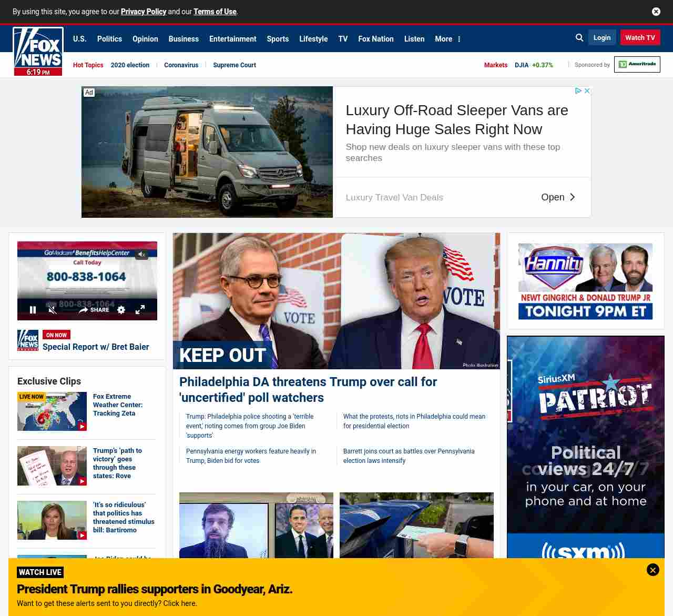Expand video player to fullscreen
Image resolution: width=673 pixels, height=616 pixels.
(140, 310)
